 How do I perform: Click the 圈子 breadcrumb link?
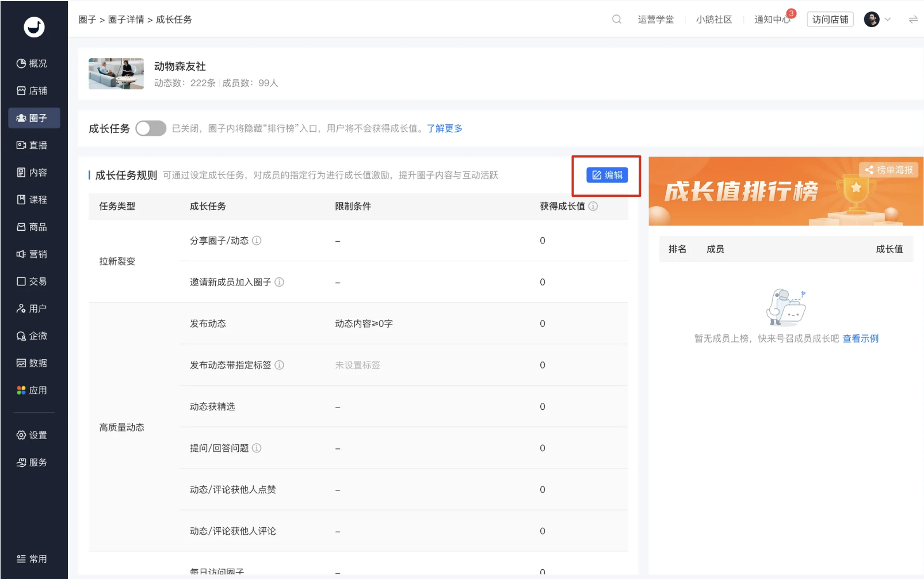click(x=87, y=20)
